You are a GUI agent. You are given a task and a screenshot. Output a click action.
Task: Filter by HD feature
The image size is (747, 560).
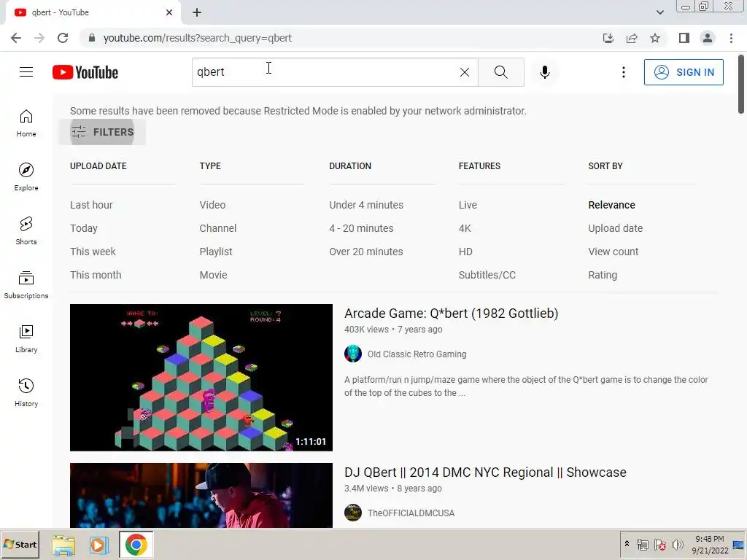pos(466,252)
